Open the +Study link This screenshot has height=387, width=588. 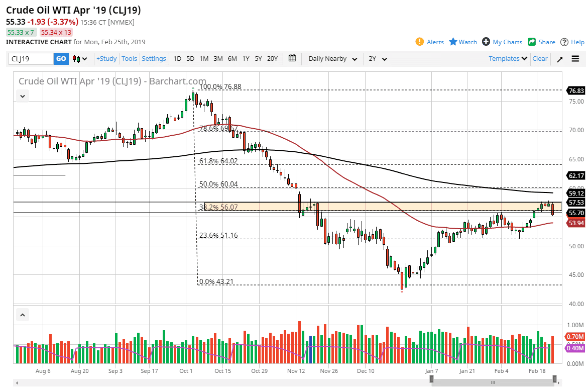point(106,59)
